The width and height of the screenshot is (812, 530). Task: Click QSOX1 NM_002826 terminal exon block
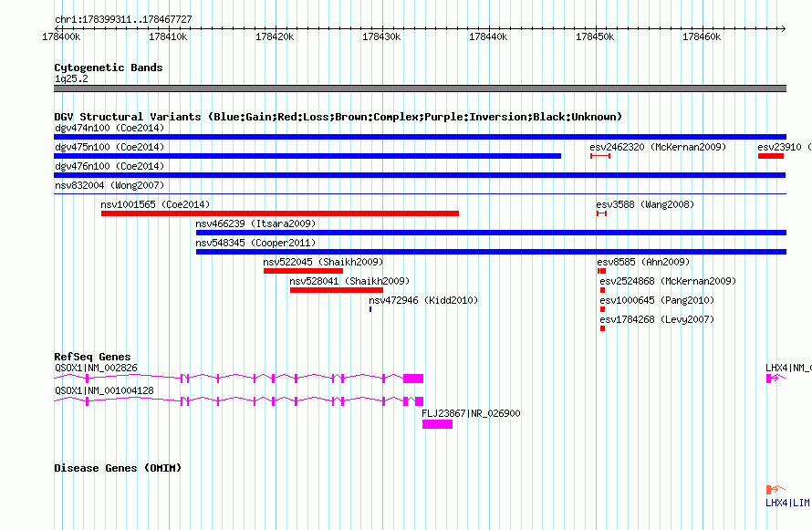(x=413, y=379)
